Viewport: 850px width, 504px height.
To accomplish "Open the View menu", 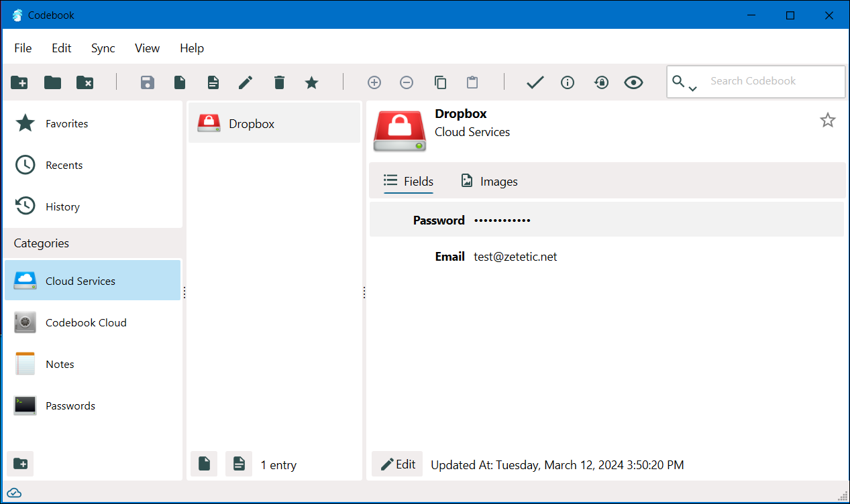I will [147, 48].
